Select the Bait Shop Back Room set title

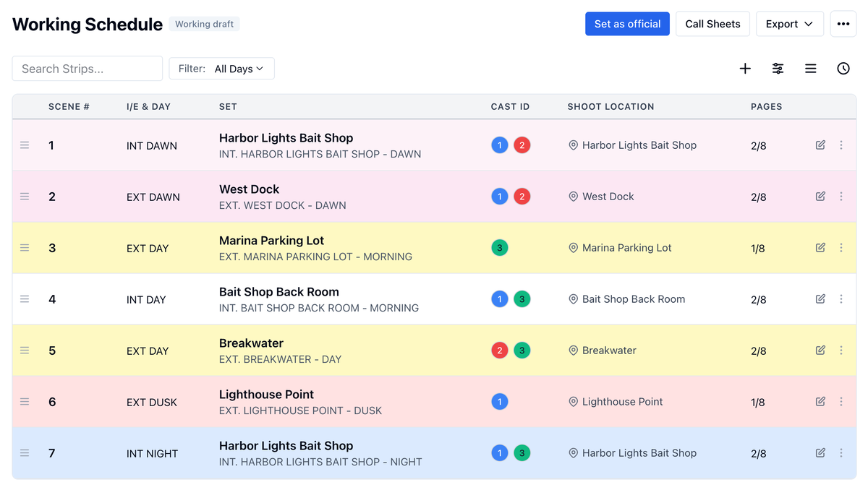coord(279,292)
